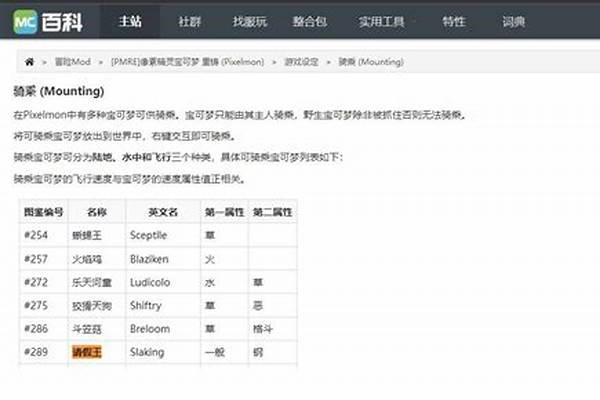Follow the 游戏设定 breadcrumb link

302,62
